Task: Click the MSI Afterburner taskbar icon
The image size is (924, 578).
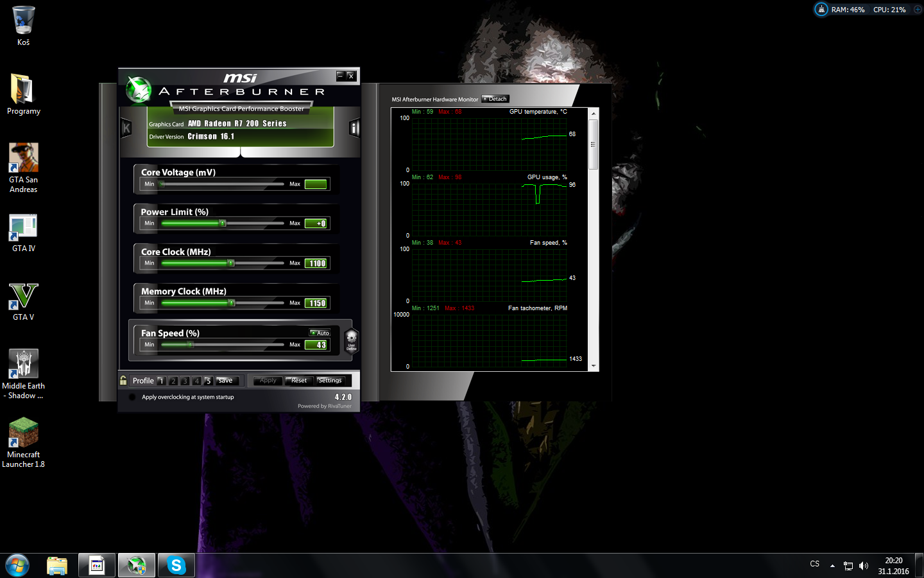Action: pyautogui.click(x=137, y=565)
